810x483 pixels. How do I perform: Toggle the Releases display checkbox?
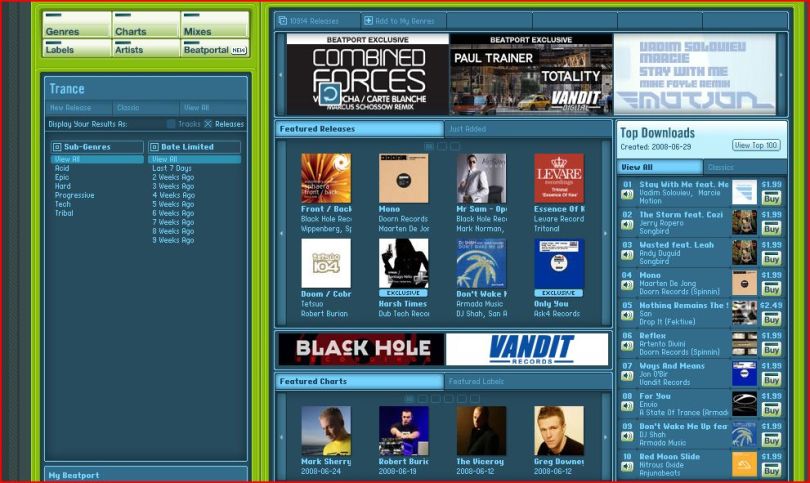(208, 124)
